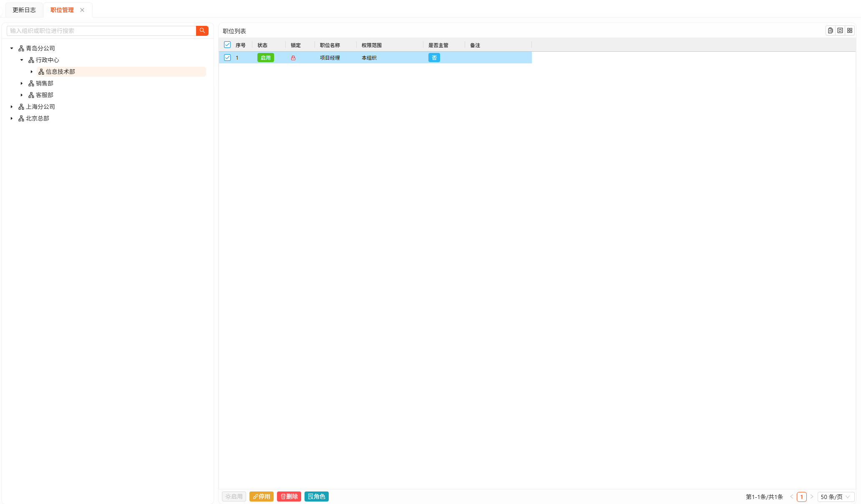Viewport: 861px width, 504px height.
Task: Click the next page arrow
Action: [811, 496]
